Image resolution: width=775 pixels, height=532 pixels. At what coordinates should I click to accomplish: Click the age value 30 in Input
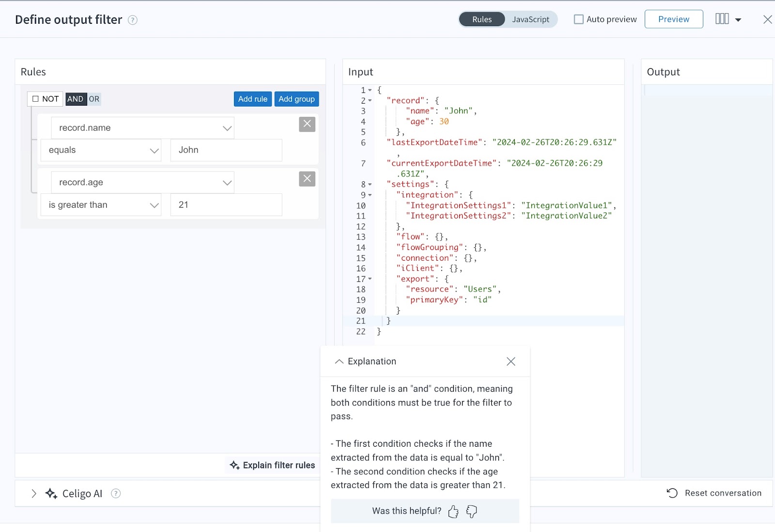[x=444, y=122]
